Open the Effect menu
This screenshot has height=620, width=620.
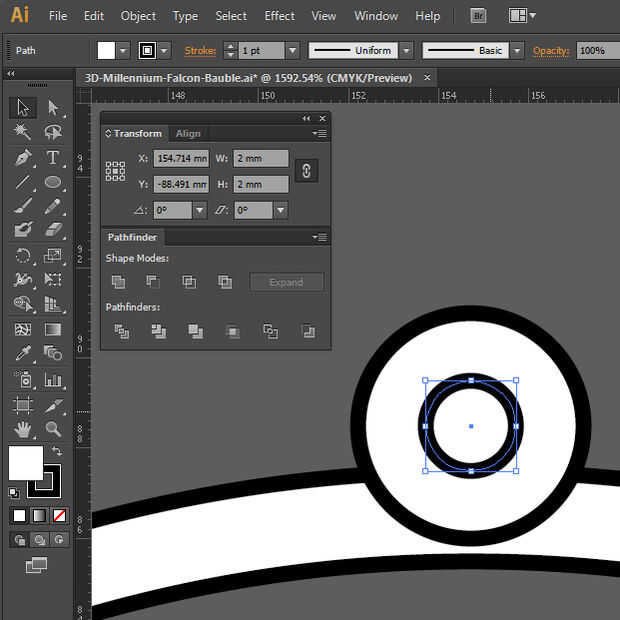279,16
